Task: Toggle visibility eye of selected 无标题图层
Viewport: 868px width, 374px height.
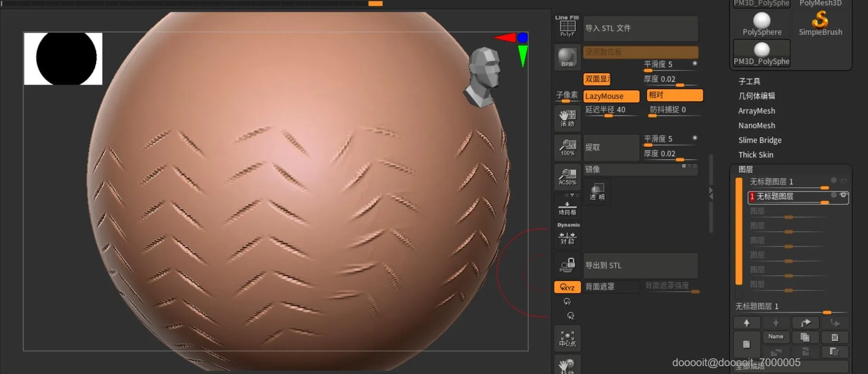Action: pos(843,195)
